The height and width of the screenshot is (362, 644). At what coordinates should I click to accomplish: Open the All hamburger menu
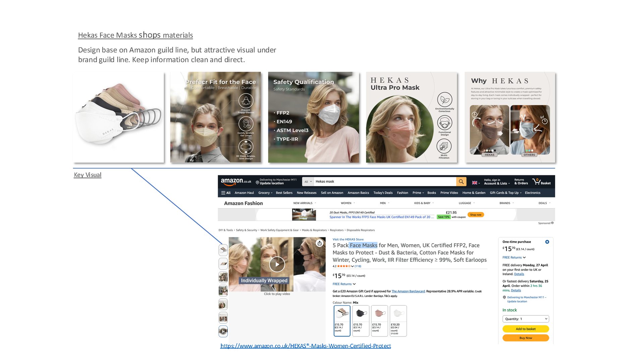click(226, 193)
